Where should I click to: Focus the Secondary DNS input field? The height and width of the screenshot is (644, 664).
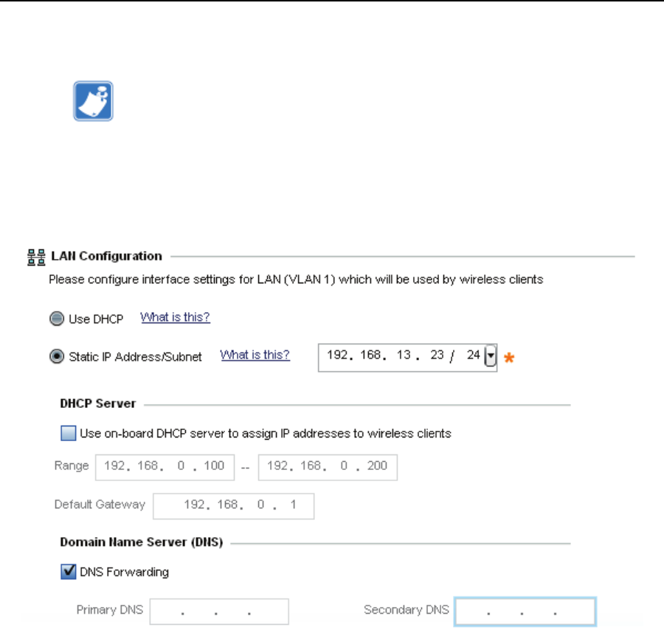tap(524, 612)
